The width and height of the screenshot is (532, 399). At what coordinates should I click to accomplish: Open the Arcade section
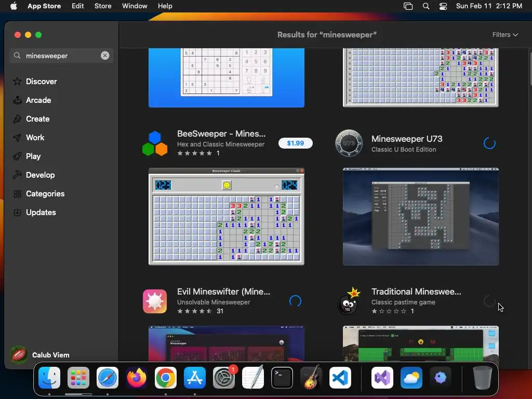[x=38, y=100]
